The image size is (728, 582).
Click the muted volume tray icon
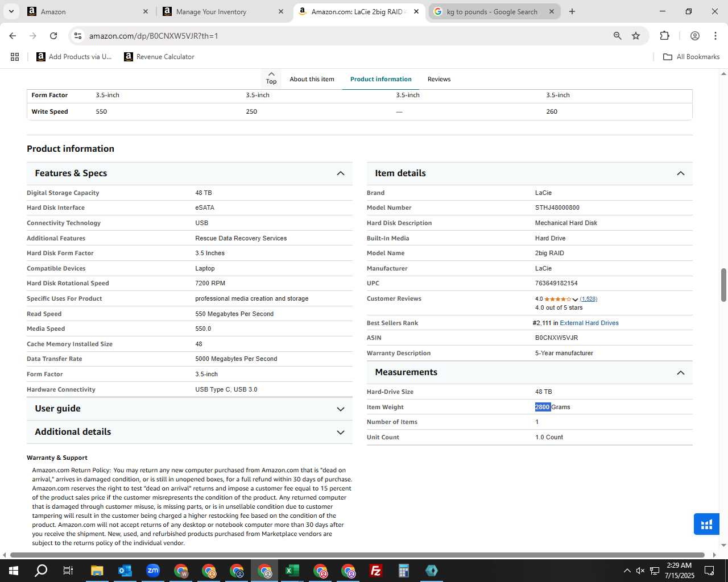pos(640,571)
